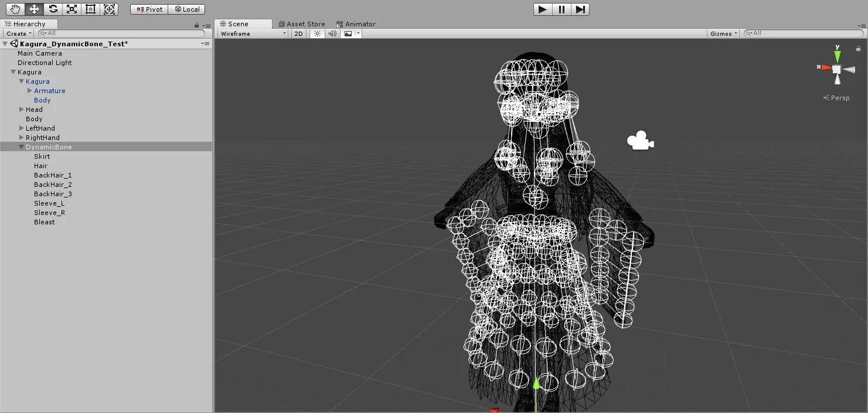Start Play mode
This screenshot has height=413, width=868.
tap(543, 9)
